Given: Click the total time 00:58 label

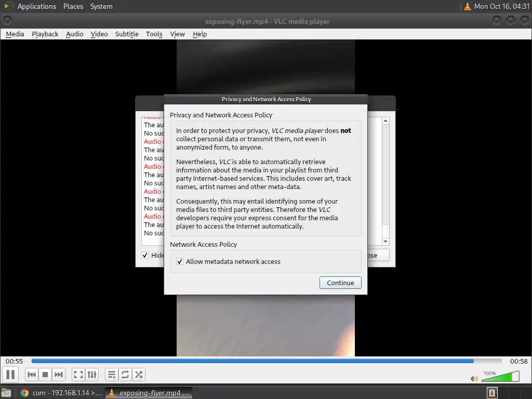Looking at the screenshot, I should click(519, 362).
